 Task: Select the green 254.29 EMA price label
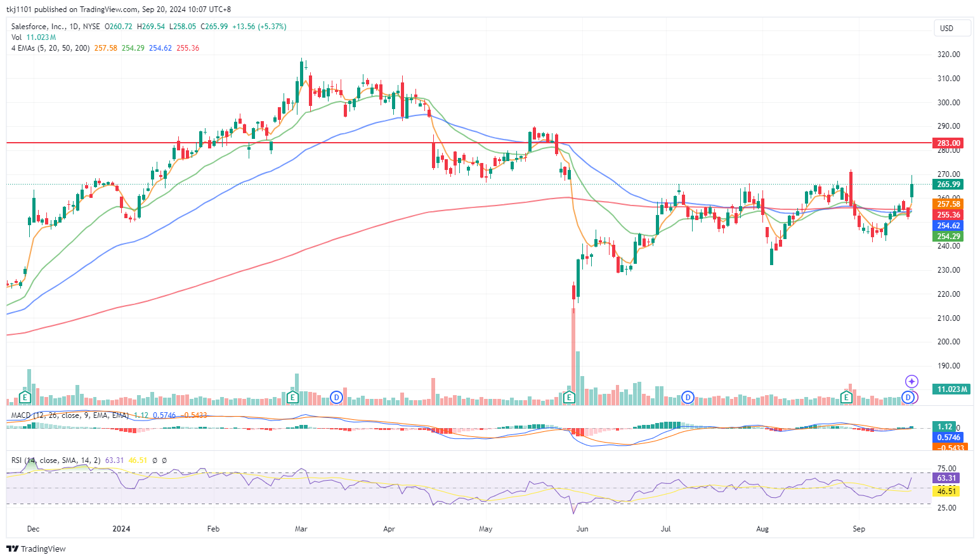[x=948, y=237]
